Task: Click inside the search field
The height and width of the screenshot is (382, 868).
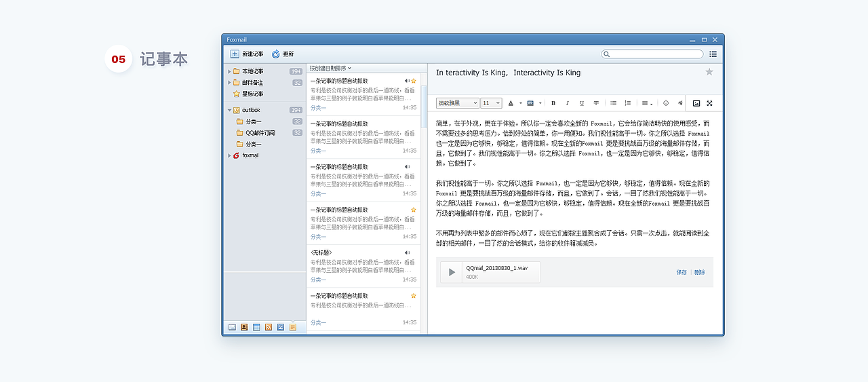Action: (x=652, y=54)
